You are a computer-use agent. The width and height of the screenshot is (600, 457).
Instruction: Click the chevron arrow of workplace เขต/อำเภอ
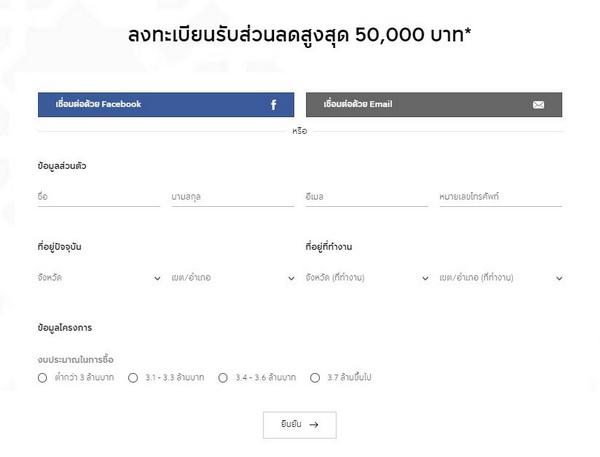tap(559, 278)
